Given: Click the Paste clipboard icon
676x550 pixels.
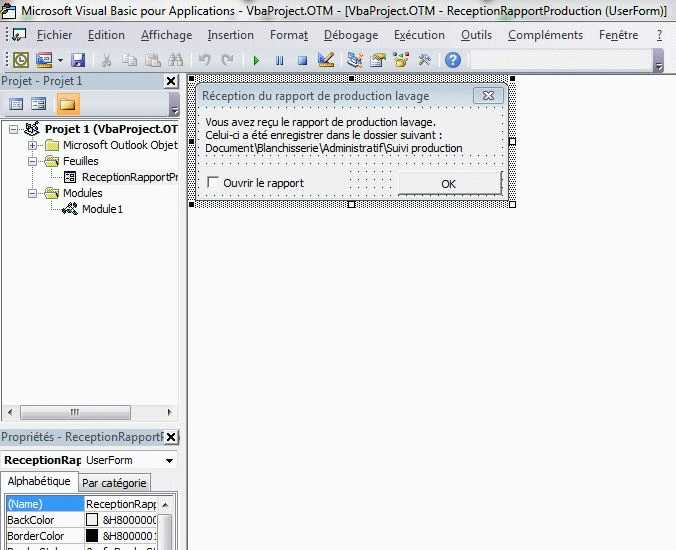Looking at the screenshot, I should [152, 60].
